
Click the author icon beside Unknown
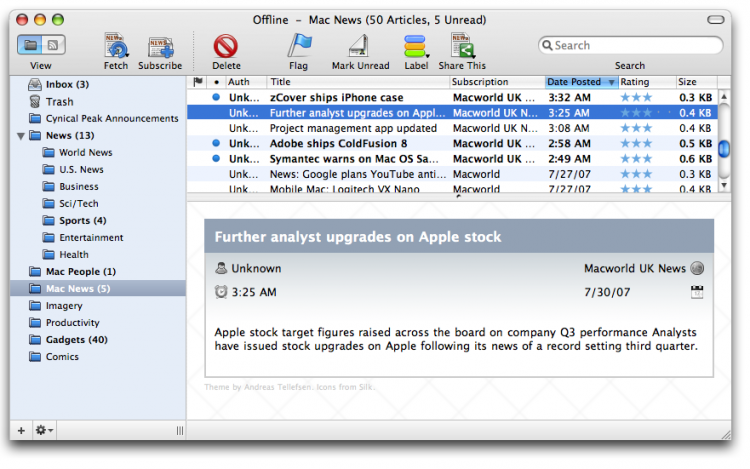click(x=221, y=268)
